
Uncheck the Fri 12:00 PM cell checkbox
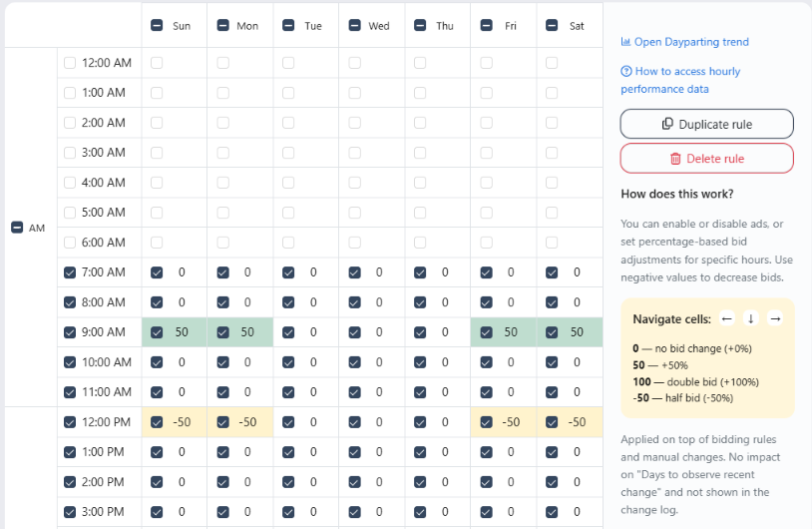click(486, 422)
